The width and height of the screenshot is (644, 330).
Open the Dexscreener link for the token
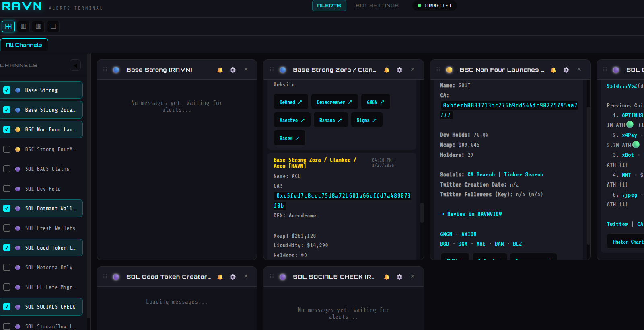(x=334, y=102)
